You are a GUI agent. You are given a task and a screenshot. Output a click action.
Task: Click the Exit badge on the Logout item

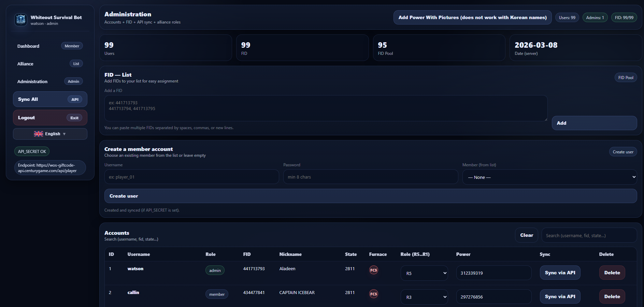74,118
